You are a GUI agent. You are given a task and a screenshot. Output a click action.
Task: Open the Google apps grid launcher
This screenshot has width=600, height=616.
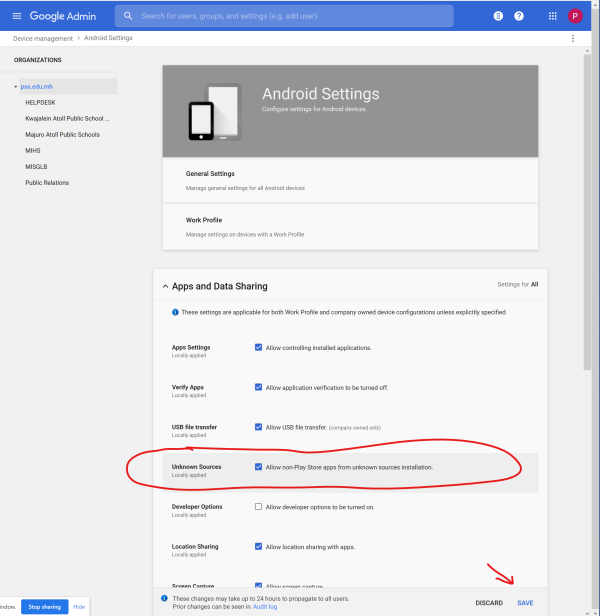point(552,16)
